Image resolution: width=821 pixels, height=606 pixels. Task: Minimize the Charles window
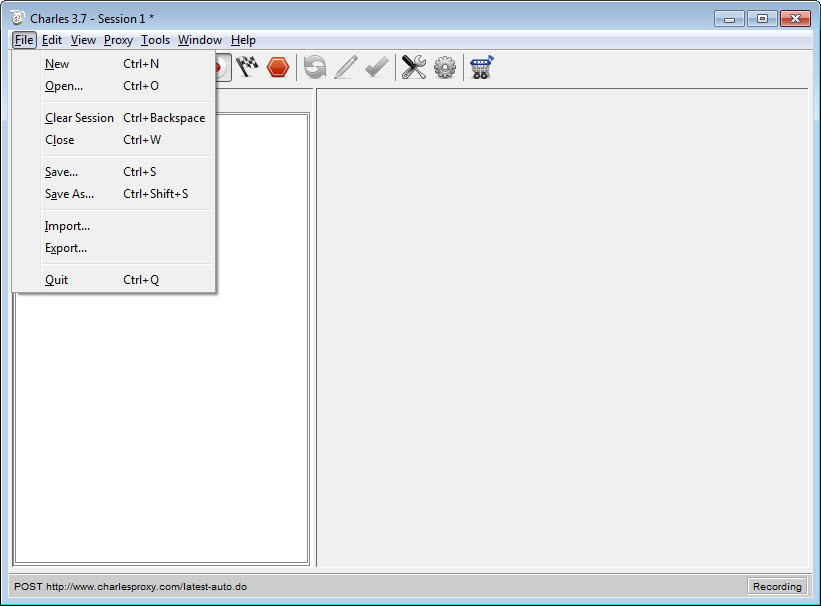729,19
